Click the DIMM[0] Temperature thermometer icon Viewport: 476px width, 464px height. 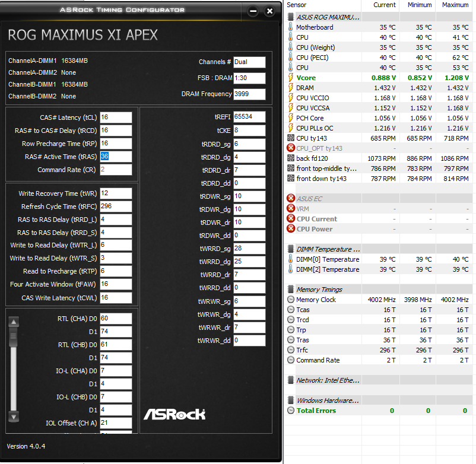(290, 259)
